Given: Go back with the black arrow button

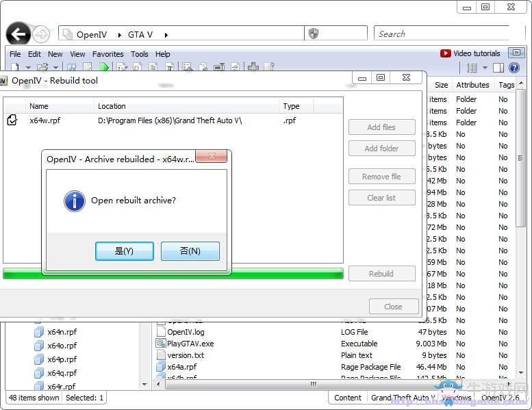Looking at the screenshot, I should pos(18,34).
